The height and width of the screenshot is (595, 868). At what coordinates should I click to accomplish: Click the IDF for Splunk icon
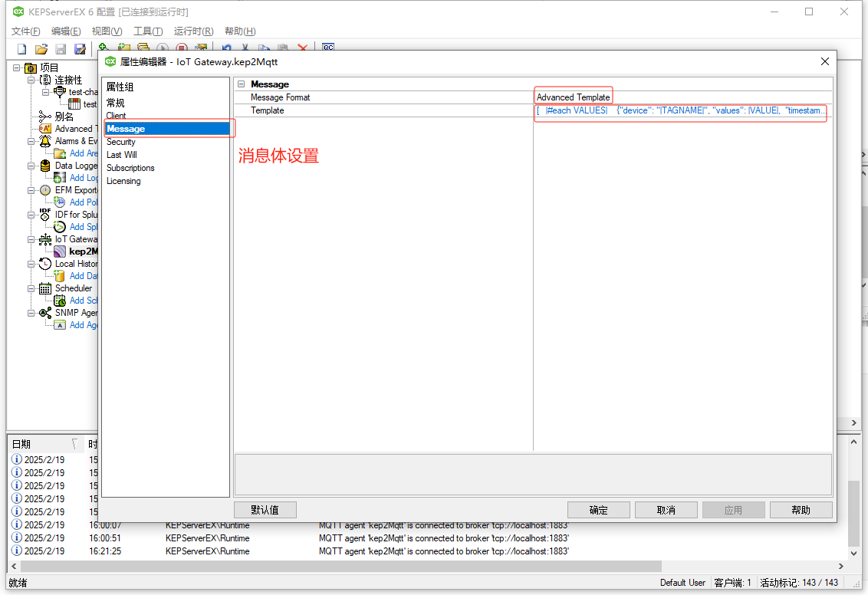(x=45, y=214)
